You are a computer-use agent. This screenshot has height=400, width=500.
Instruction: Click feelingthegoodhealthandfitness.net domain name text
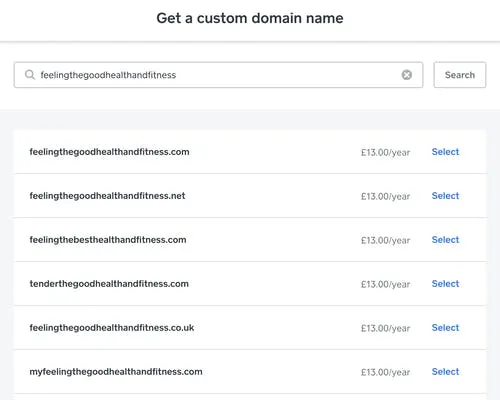tap(107, 196)
